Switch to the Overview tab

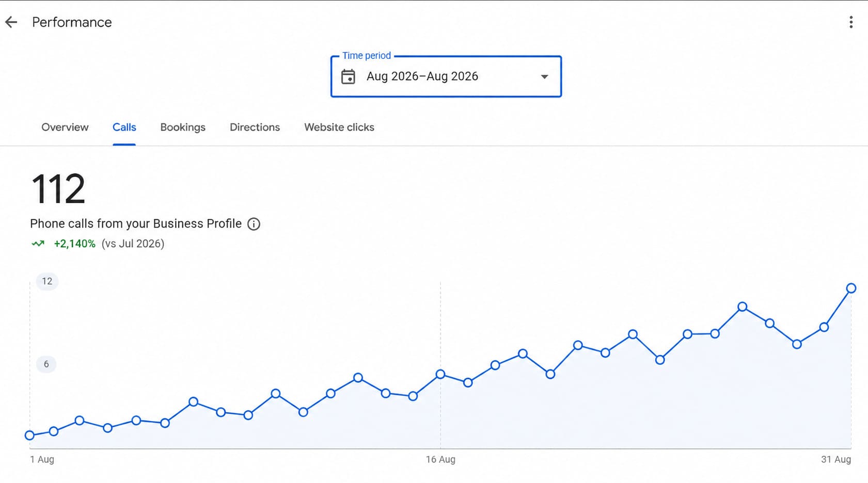[x=65, y=127]
